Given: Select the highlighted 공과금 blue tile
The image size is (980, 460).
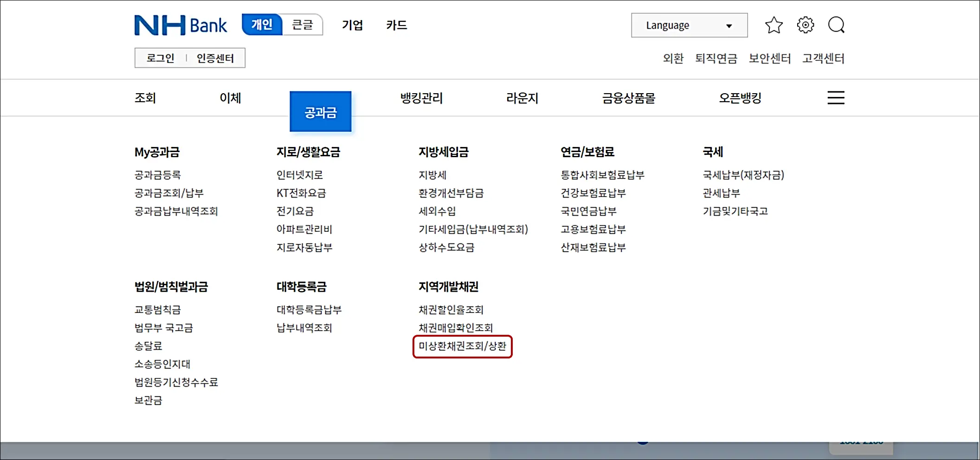Looking at the screenshot, I should [320, 111].
